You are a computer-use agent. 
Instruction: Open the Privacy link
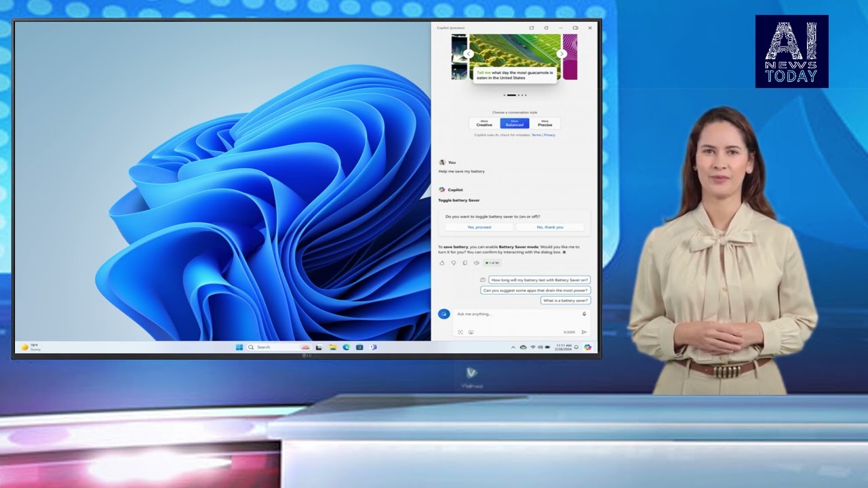[549, 135]
